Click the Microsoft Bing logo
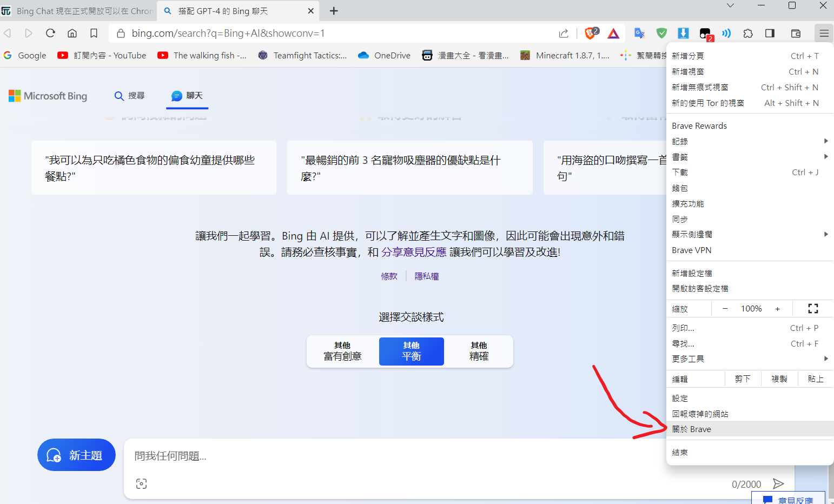This screenshot has height=504, width=834. 48,96
